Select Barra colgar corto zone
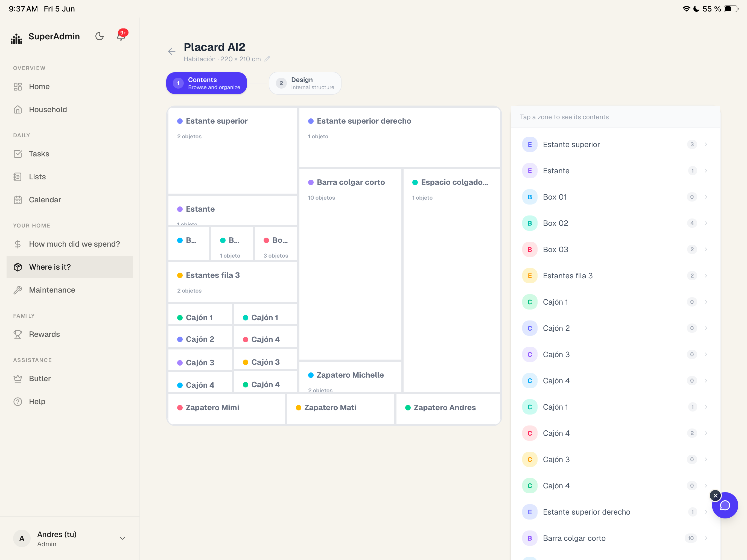 click(350, 264)
